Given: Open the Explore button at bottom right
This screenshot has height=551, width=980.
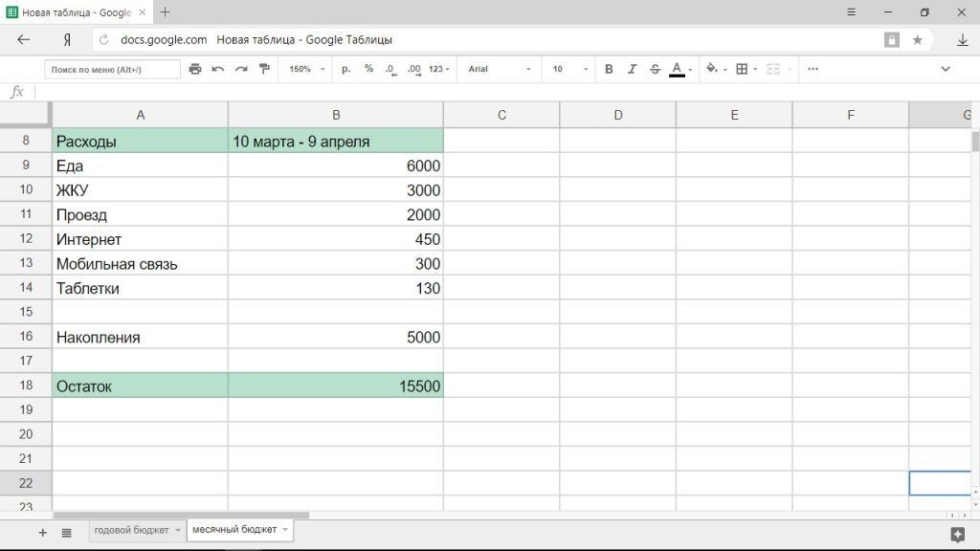Looking at the screenshot, I should point(957,534).
